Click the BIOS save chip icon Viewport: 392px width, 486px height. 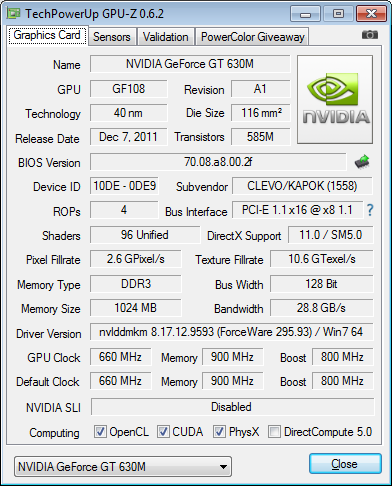click(x=362, y=162)
